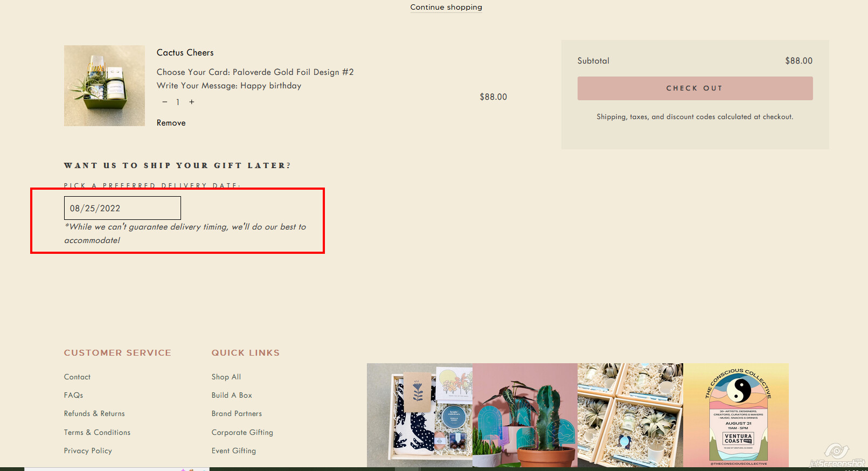Open Event Gifting link
868x471 pixels.
coord(234,451)
